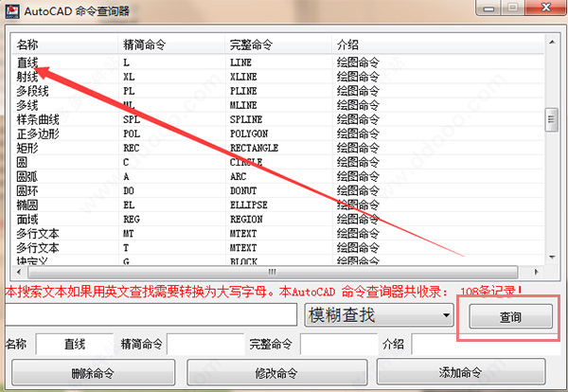568x392 pixels.
Task: Click the REGION full command cell
Action: (x=246, y=219)
